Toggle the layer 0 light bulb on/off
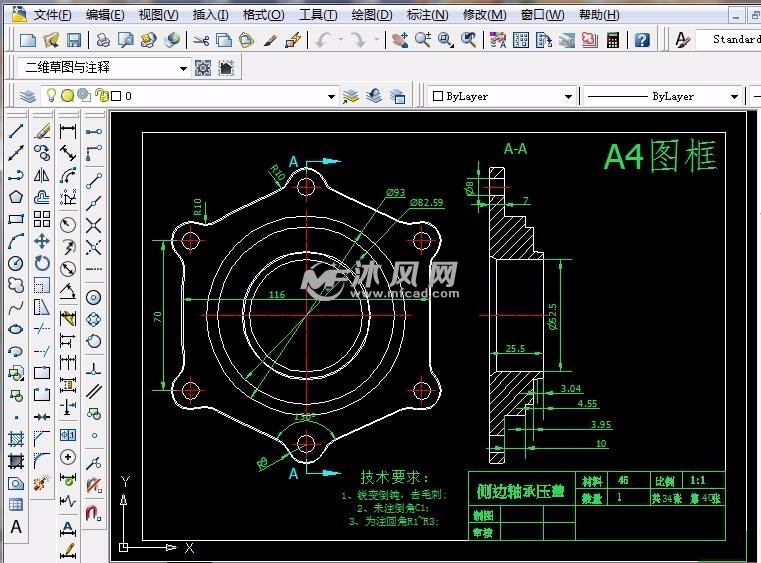761x563 pixels. pyautogui.click(x=52, y=96)
